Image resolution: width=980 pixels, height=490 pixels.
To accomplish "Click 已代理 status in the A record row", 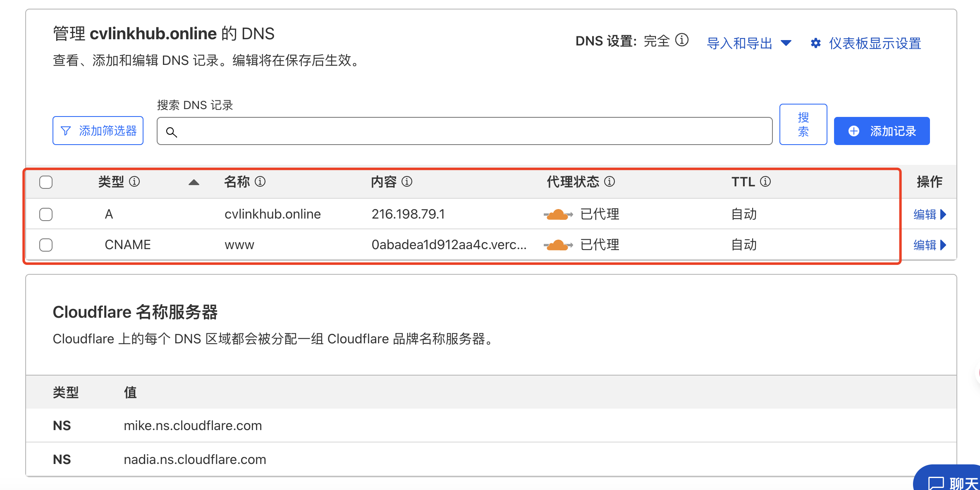I will 600,214.
